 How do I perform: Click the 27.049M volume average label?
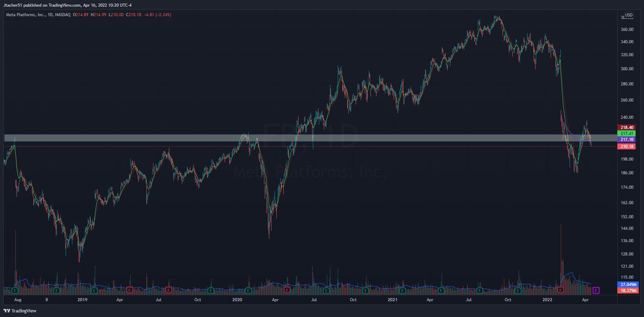click(x=629, y=284)
